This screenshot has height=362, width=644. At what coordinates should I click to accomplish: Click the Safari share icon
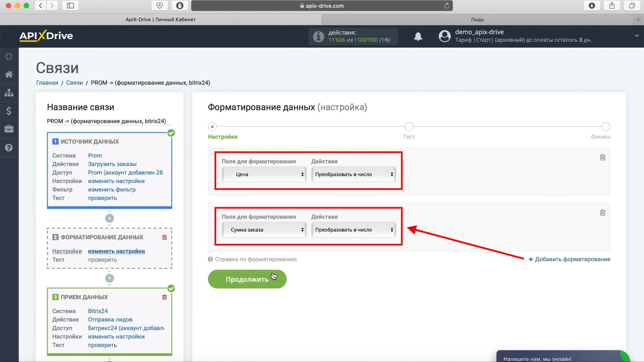612,5
